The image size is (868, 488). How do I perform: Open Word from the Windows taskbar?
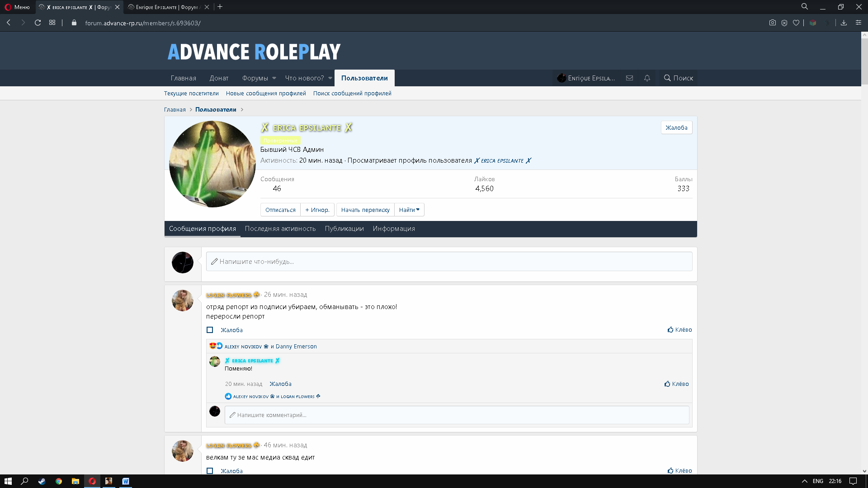click(126, 481)
